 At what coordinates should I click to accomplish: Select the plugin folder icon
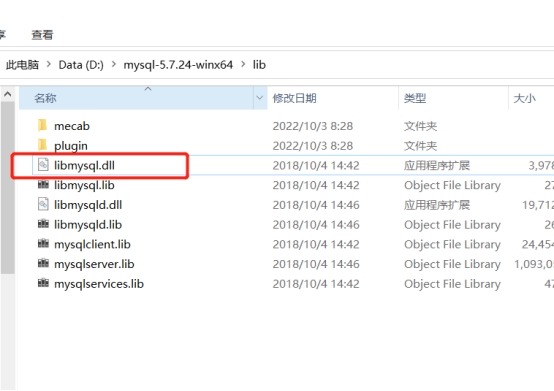42,145
